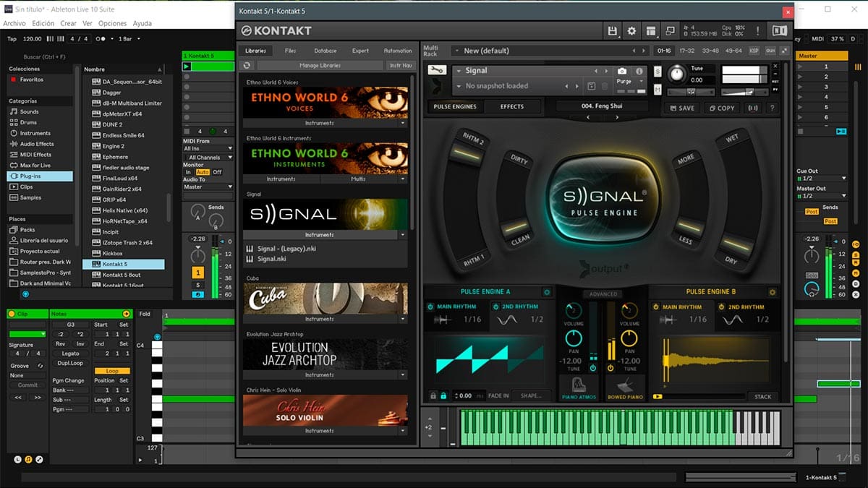This screenshot has width=868, height=488.
Task: Switch to the Effects tab in Signal
Action: point(512,107)
